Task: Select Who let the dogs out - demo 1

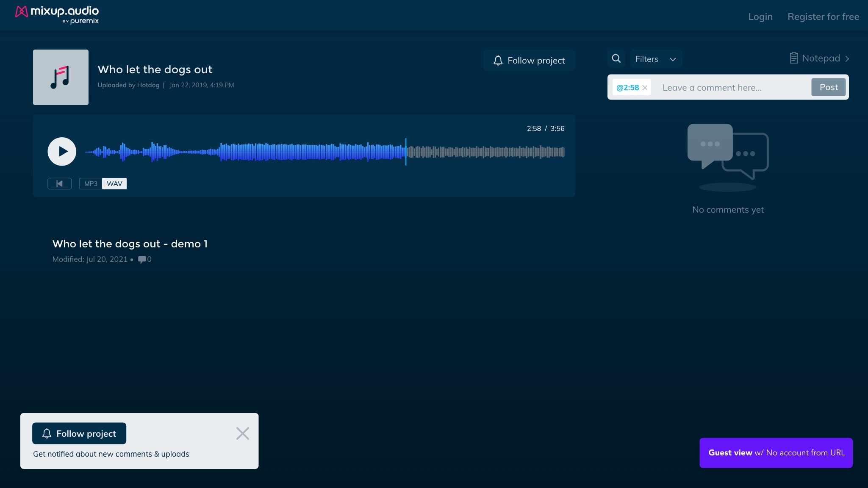Action: pyautogui.click(x=130, y=244)
